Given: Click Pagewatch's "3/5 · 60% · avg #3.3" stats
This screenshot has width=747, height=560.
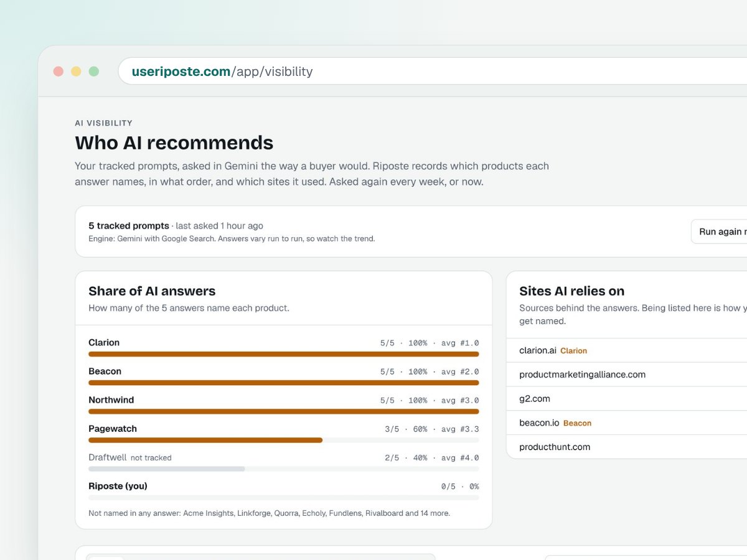Looking at the screenshot, I should point(432,429).
